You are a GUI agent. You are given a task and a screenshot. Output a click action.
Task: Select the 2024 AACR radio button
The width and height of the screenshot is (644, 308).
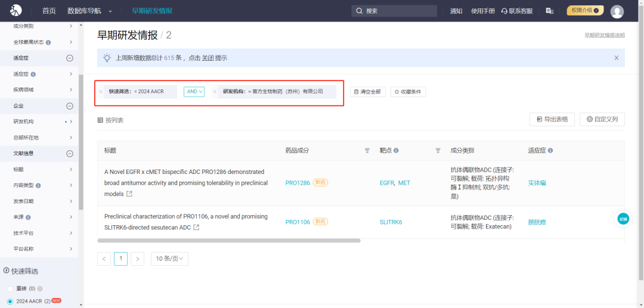(10, 301)
